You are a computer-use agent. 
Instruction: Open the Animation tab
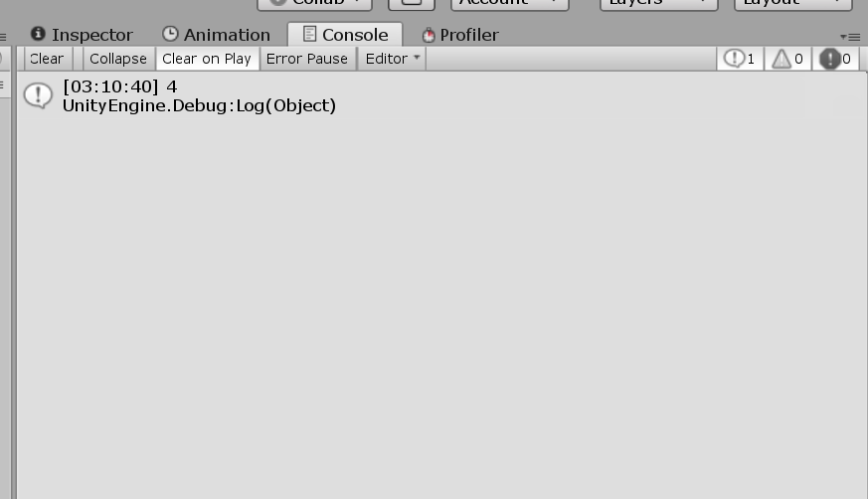coord(216,35)
